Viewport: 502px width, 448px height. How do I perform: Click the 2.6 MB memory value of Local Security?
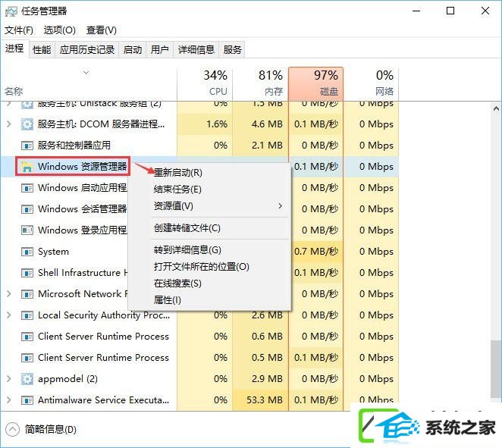pyautogui.click(x=267, y=315)
